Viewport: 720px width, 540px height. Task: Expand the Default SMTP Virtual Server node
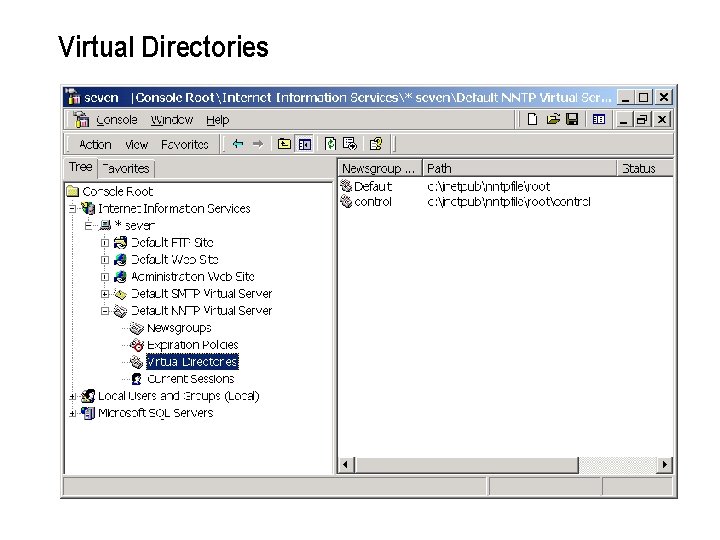tap(105, 294)
